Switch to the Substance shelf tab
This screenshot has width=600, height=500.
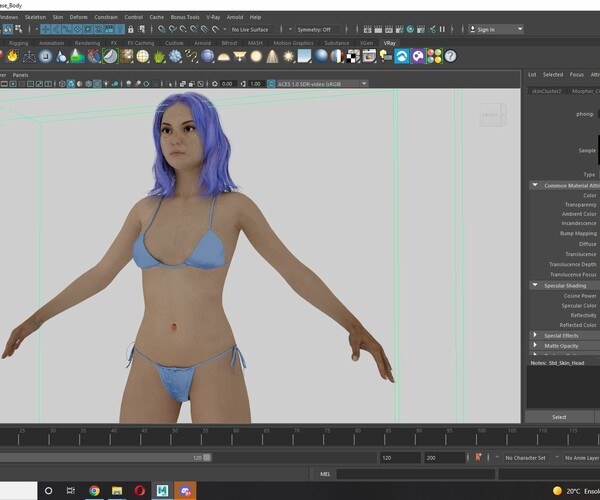tap(337, 43)
